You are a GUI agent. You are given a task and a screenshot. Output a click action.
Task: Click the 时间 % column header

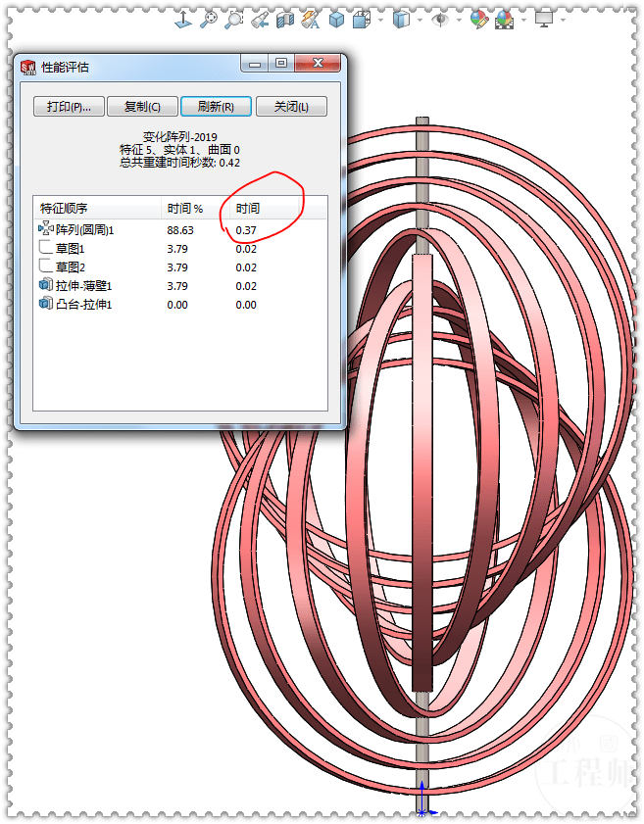[x=195, y=209]
